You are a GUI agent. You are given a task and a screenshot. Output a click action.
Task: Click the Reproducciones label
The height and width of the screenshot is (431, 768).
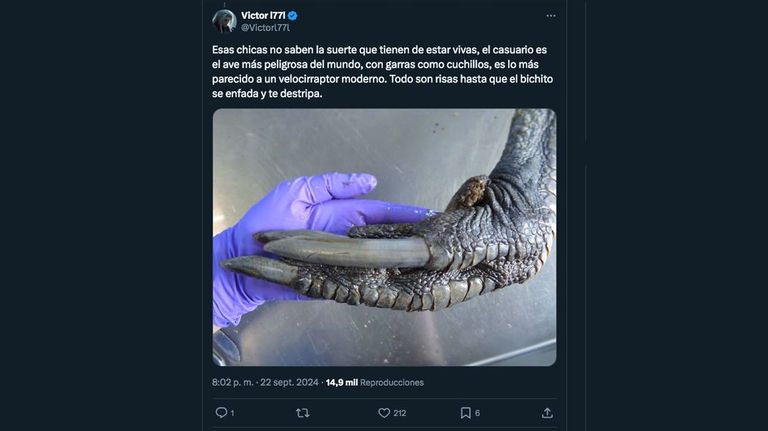point(392,383)
